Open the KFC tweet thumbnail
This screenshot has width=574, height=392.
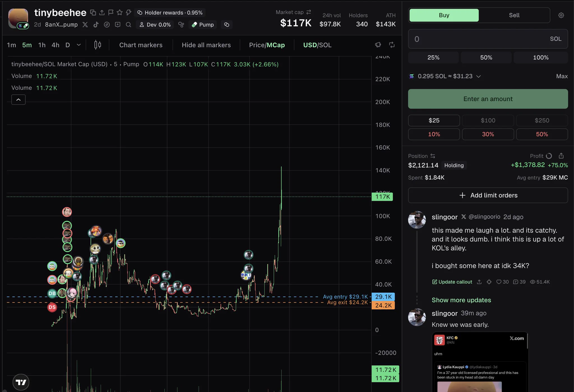click(480, 362)
